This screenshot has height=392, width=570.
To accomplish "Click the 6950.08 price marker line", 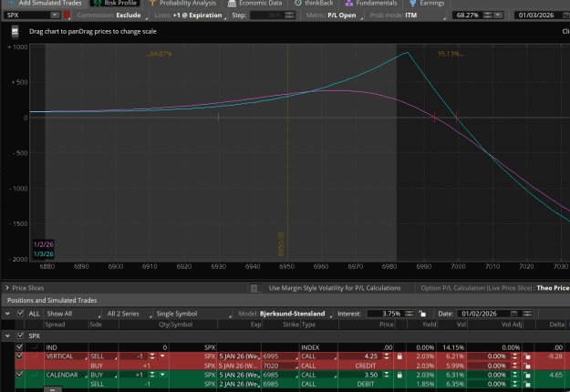I will tap(287, 152).
